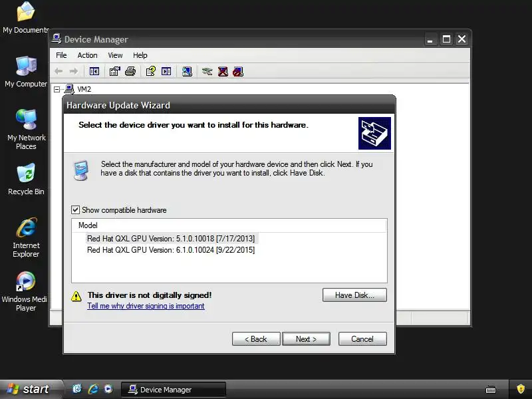Open My Network Places desktop icon

coord(26,130)
